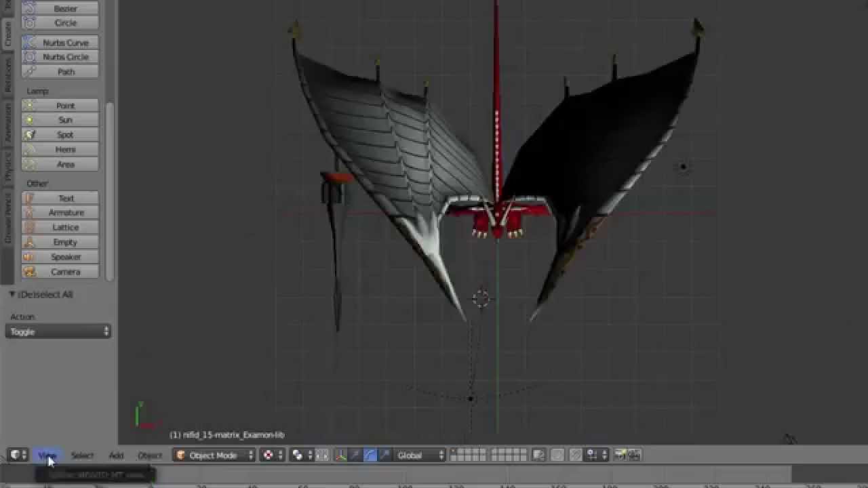Open the Add menu
The width and height of the screenshot is (868, 488).
(x=116, y=455)
